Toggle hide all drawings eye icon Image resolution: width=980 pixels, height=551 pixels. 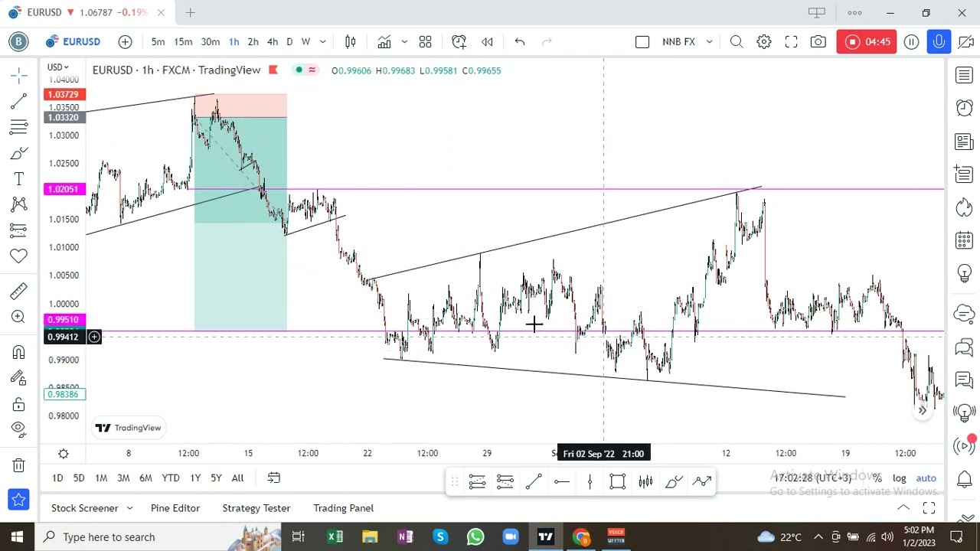[x=19, y=429]
